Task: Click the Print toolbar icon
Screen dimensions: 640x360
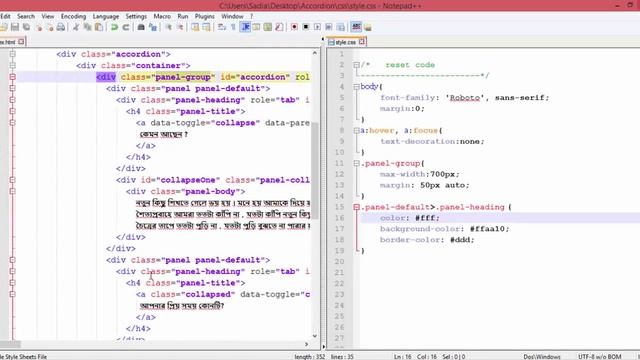Action: pos(61,27)
